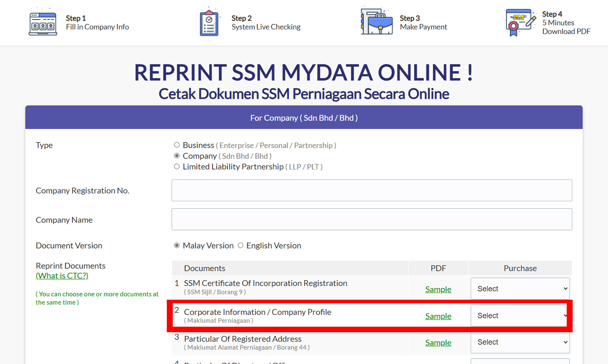Image resolution: width=608 pixels, height=364 pixels.
Task: Choose Limited Liability Partnership radio option
Action: (x=177, y=167)
